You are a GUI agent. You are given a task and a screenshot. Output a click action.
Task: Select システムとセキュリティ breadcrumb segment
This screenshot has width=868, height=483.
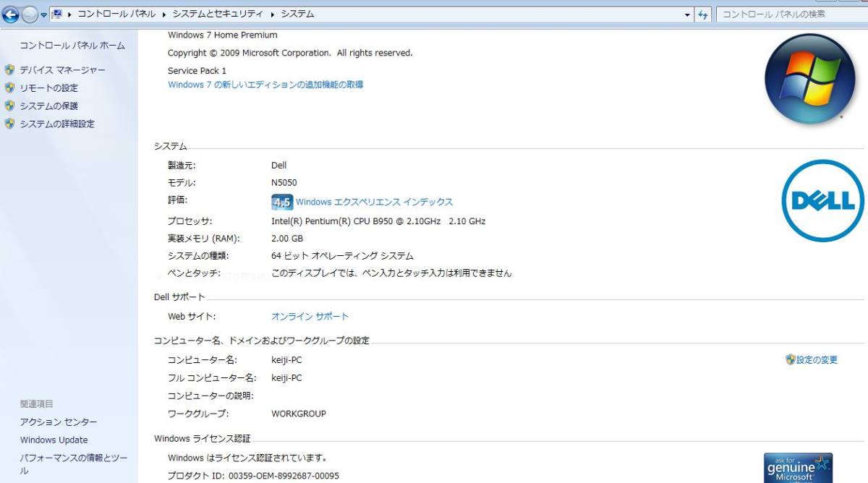(x=218, y=14)
